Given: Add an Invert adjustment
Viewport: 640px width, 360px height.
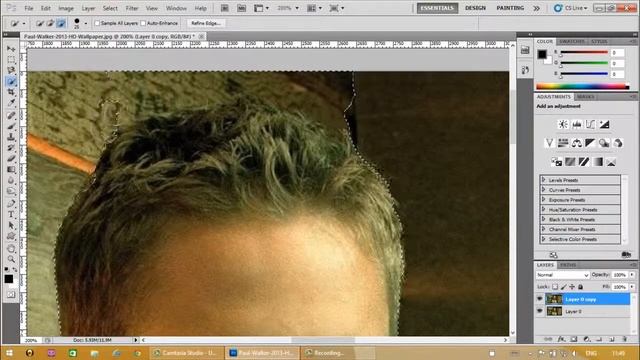Looking at the screenshot, I should coord(556,162).
